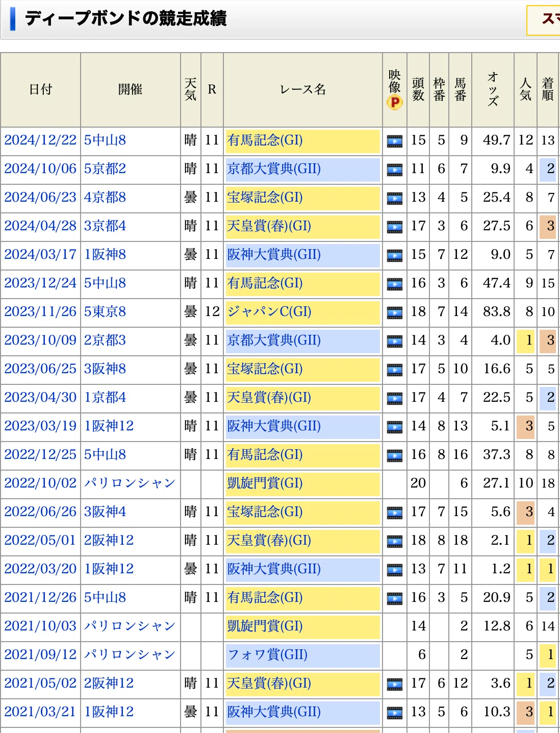
Task: Open 有馬記念(GI) link for 2021/12/26
Action: click(x=265, y=598)
